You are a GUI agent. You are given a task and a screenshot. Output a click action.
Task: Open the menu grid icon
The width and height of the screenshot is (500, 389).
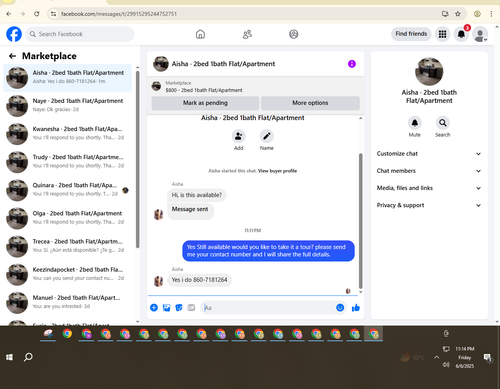(x=442, y=34)
